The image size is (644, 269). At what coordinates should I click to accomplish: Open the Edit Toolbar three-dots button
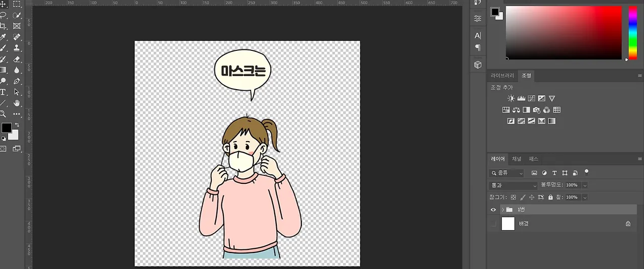click(17, 114)
